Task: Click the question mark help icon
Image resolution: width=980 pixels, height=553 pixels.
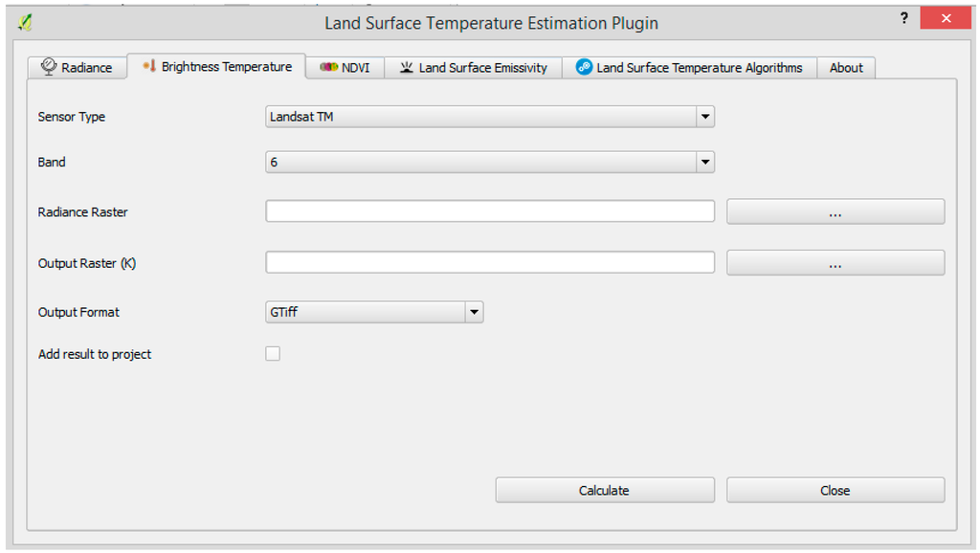Action: pyautogui.click(x=904, y=19)
